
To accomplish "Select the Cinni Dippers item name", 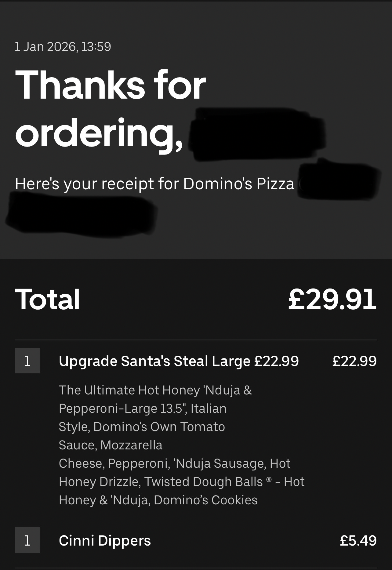I will 105,540.
